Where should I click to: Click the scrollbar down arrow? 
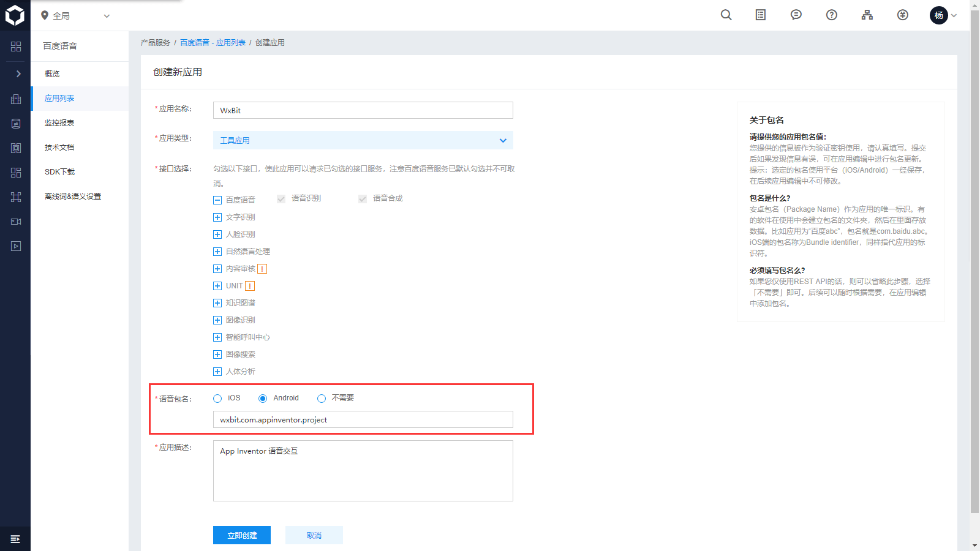click(975, 545)
